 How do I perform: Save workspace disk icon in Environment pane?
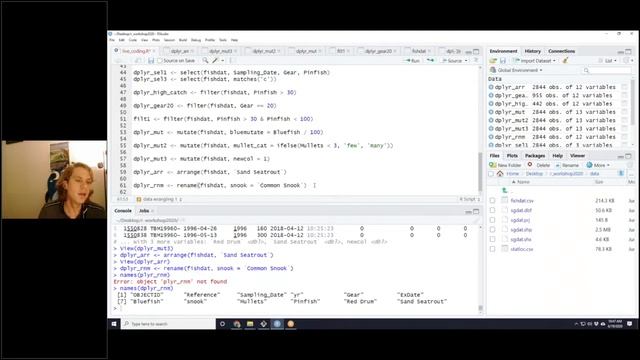click(x=502, y=60)
